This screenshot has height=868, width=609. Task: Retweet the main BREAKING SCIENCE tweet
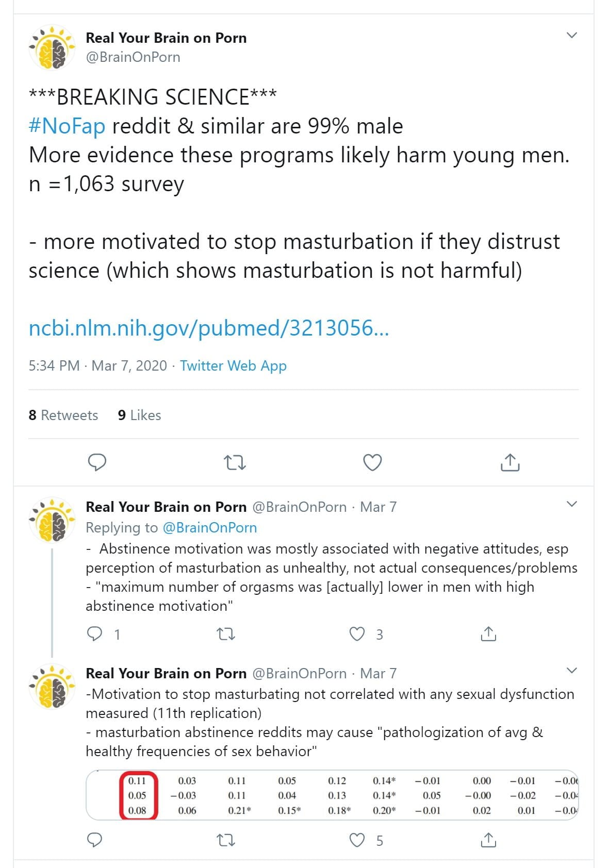coord(235,462)
